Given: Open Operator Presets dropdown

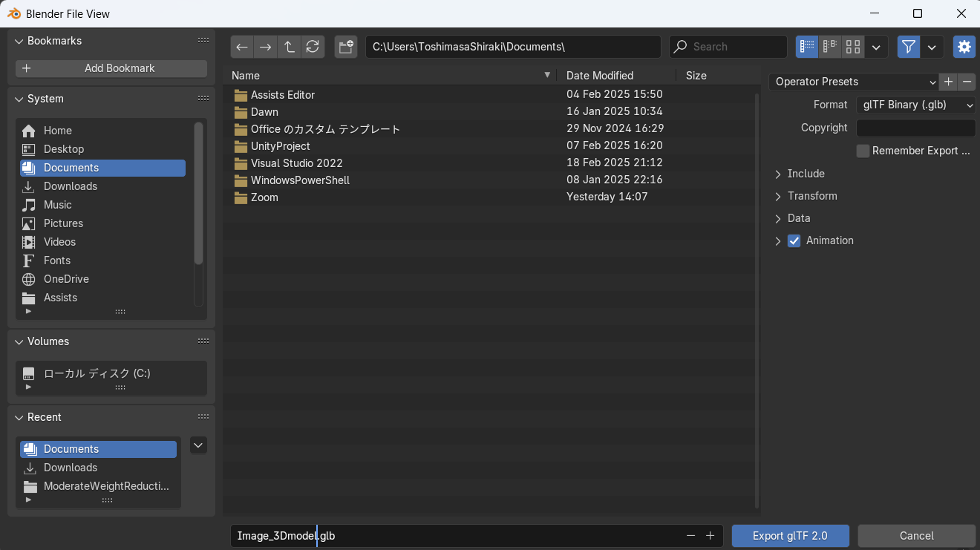Looking at the screenshot, I should [x=854, y=82].
